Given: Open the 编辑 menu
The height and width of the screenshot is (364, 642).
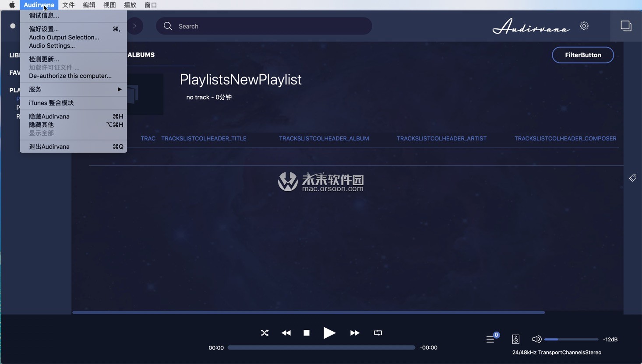Looking at the screenshot, I should pyautogui.click(x=89, y=5).
